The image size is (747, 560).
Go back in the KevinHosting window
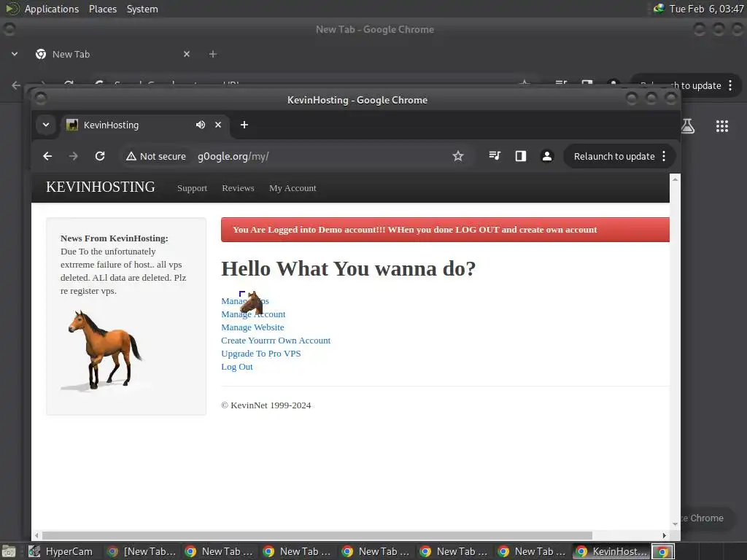(x=47, y=156)
